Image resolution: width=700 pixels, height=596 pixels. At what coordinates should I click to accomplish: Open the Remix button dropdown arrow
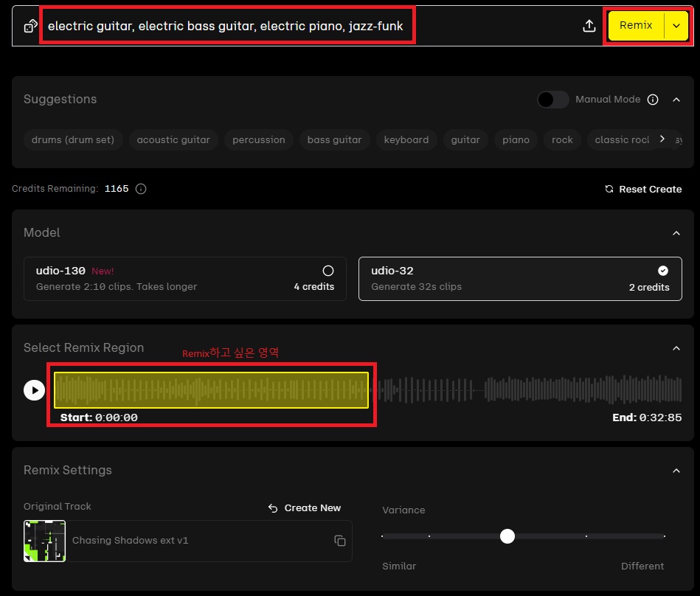[x=676, y=26]
